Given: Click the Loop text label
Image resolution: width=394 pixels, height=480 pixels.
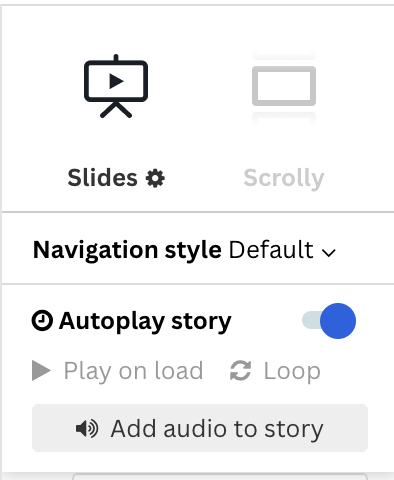Looking at the screenshot, I should pos(292,371).
